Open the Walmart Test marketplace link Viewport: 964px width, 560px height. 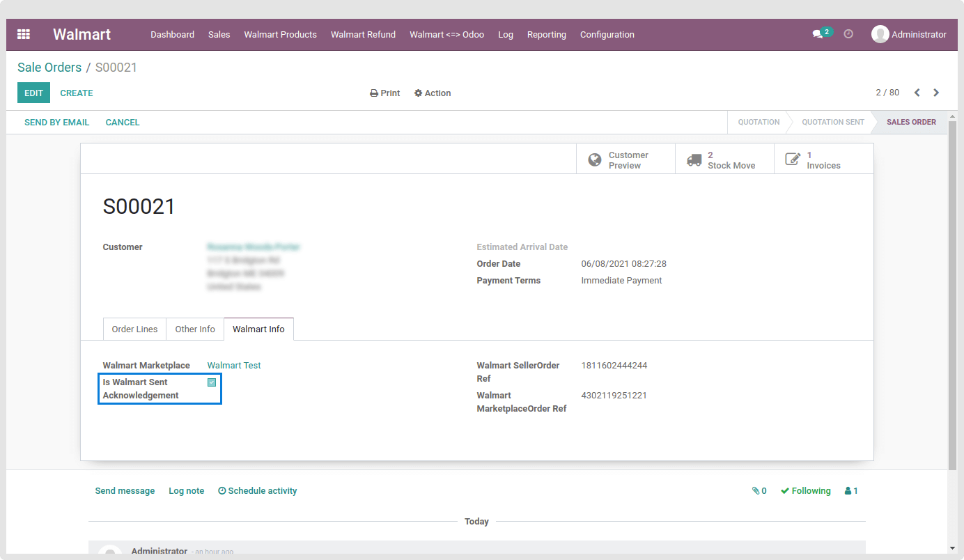click(234, 366)
